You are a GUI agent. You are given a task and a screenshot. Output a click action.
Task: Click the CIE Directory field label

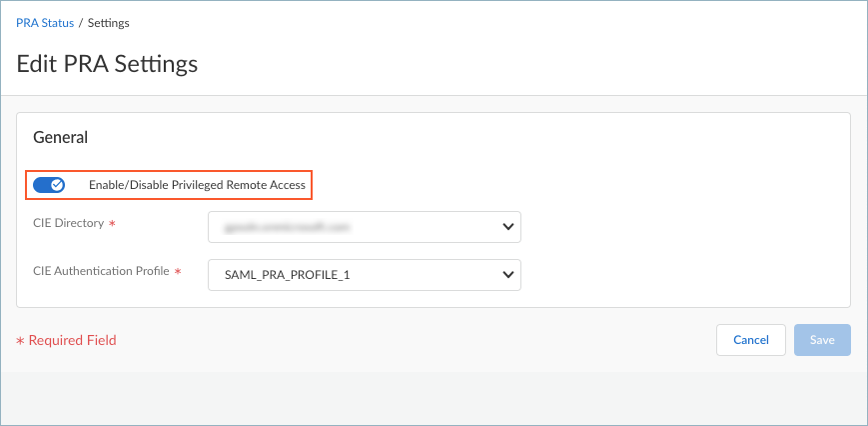68,223
